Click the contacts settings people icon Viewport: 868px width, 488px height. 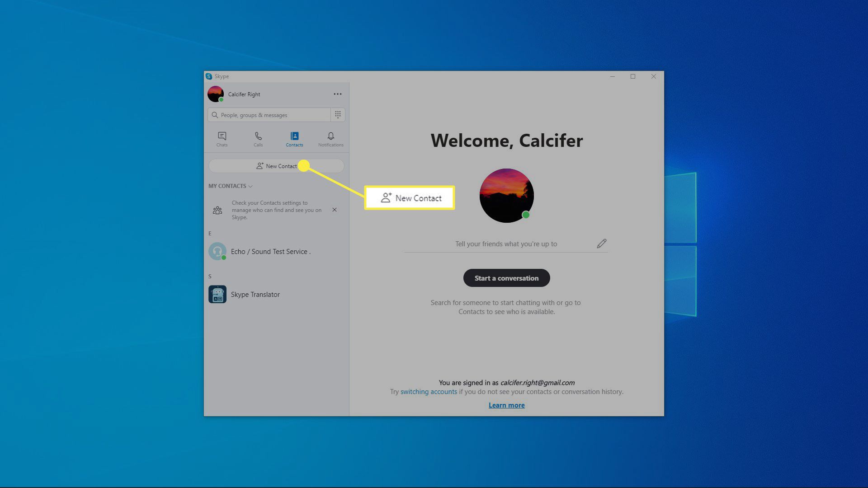pos(217,210)
